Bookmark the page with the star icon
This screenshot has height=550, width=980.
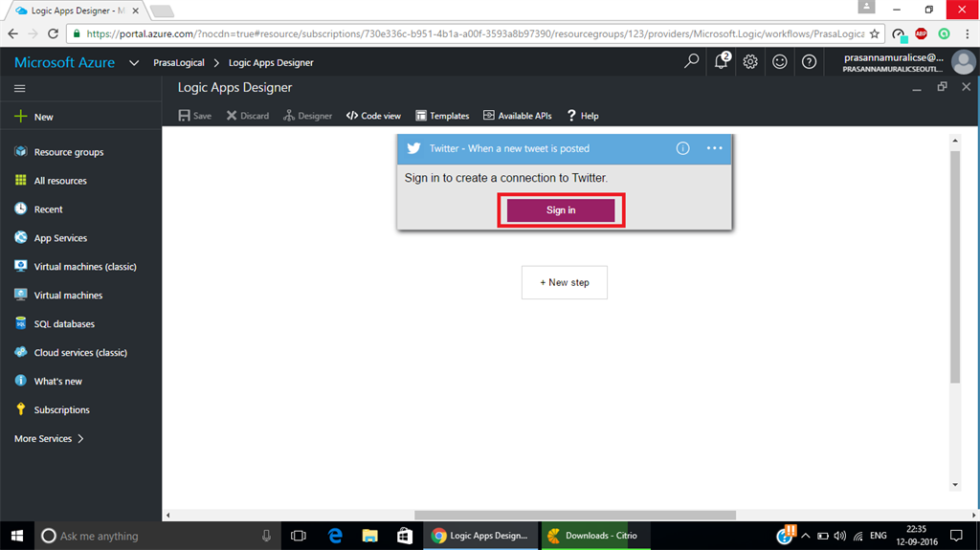(875, 33)
